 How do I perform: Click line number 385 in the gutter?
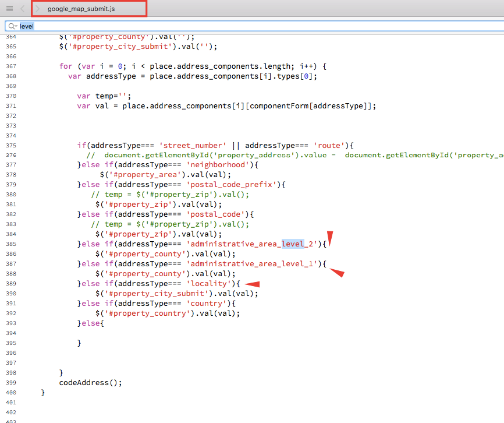pos(10,244)
